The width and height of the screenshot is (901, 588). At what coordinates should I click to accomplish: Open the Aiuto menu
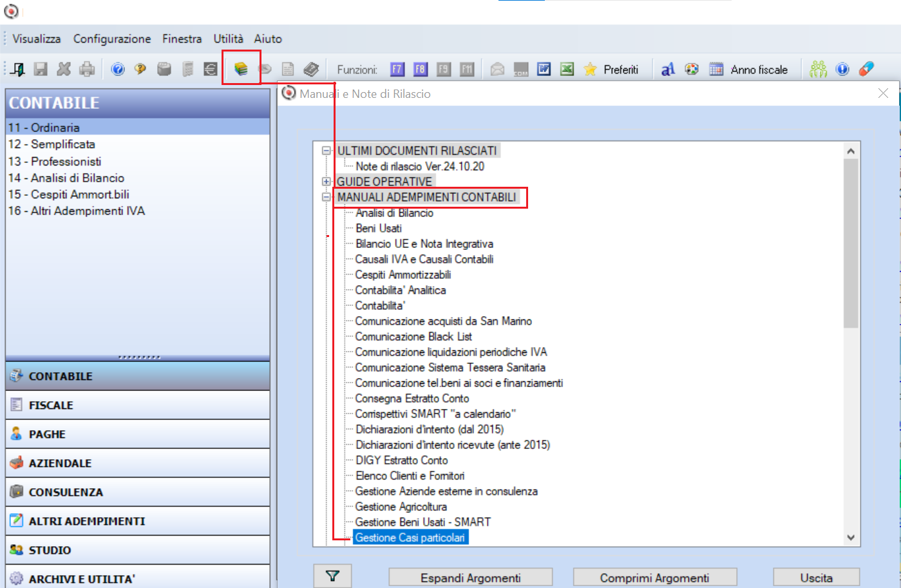tap(268, 39)
